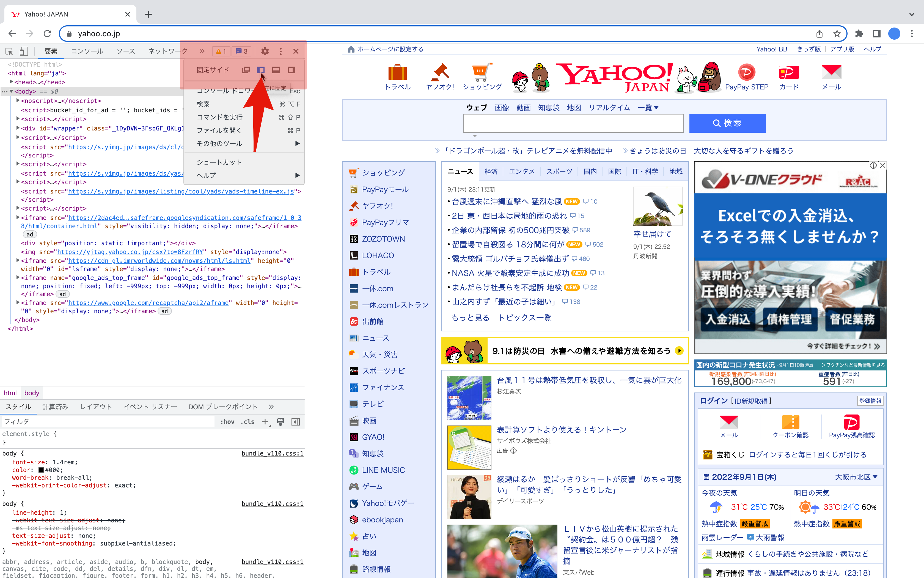Open the レイアウト styles tab

[96, 407]
